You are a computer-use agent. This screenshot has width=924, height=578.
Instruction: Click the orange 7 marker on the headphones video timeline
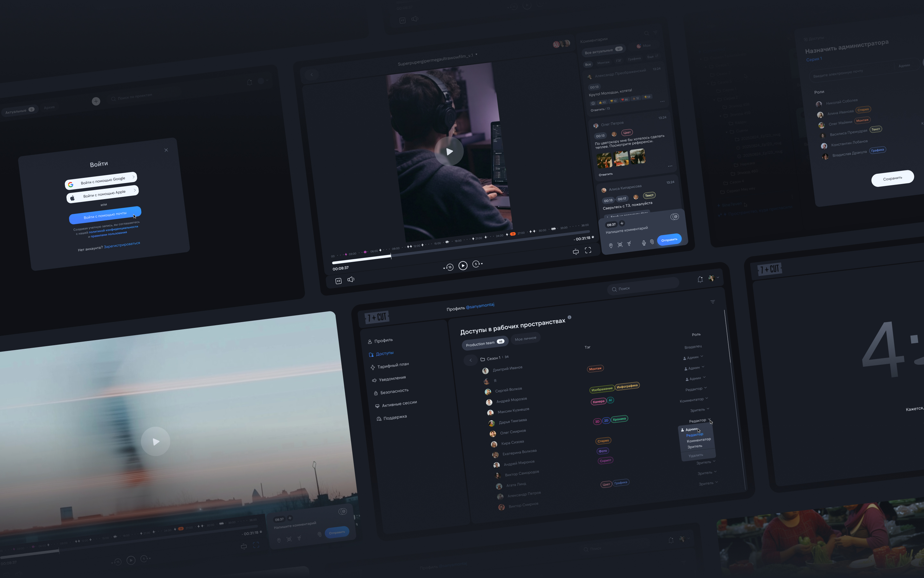pos(512,234)
